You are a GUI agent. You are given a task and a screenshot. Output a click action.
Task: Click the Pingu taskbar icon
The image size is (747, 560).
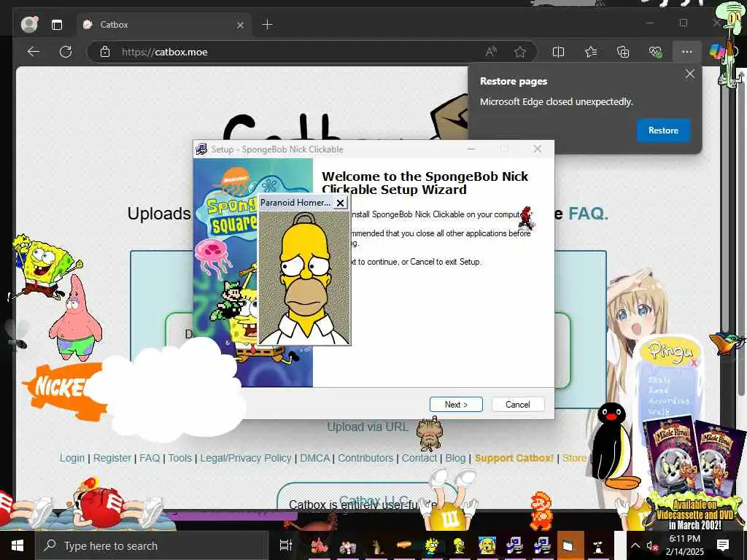click(x=598, y=545)
